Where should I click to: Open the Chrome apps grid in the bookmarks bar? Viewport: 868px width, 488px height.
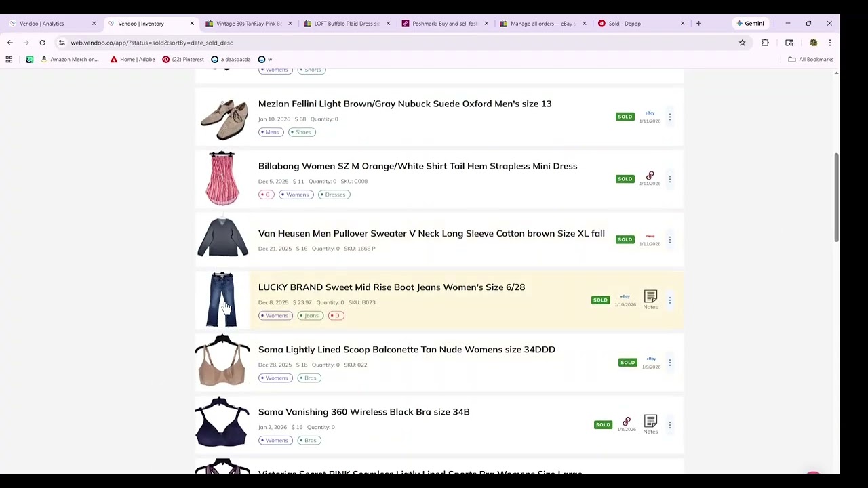click(x=9, y=60)
